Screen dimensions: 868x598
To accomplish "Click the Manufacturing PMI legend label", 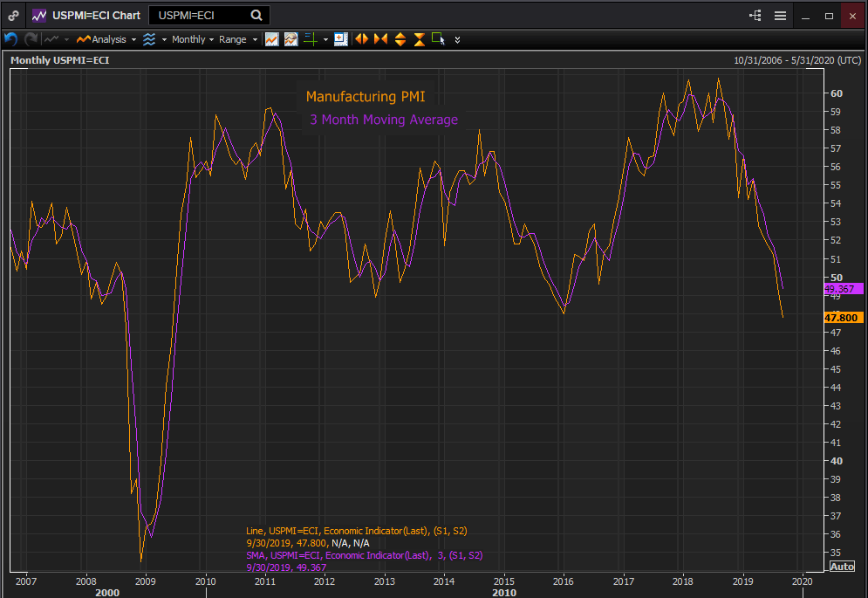I will tap(365, 97).
